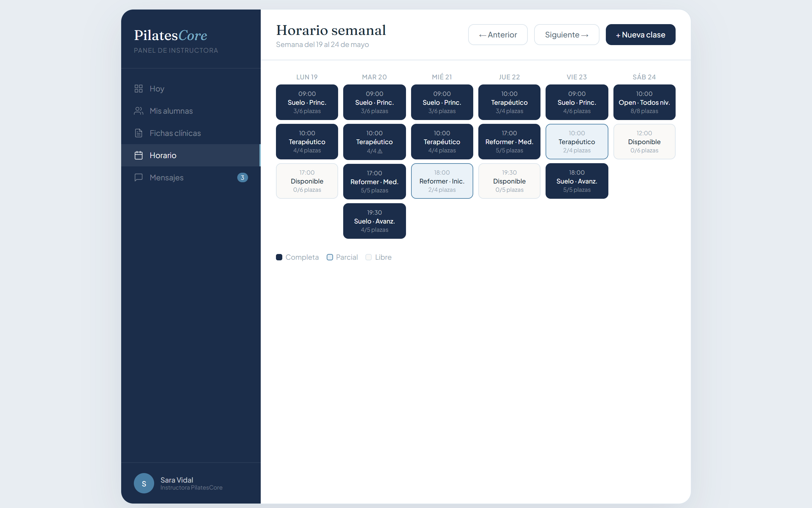The image size is (812, 508).
Task: Open Monday 09:00 Suelo Princ. class
Action: click(x=307, y=102)
